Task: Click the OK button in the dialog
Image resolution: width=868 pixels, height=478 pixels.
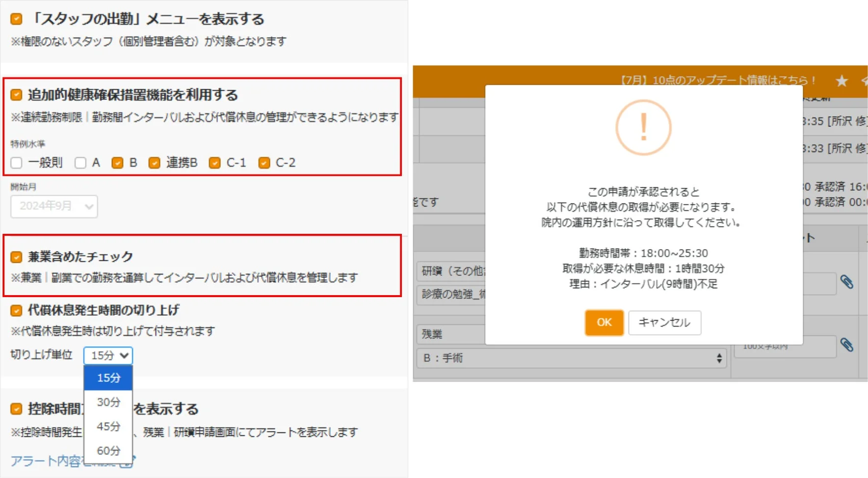Action: 604,323
